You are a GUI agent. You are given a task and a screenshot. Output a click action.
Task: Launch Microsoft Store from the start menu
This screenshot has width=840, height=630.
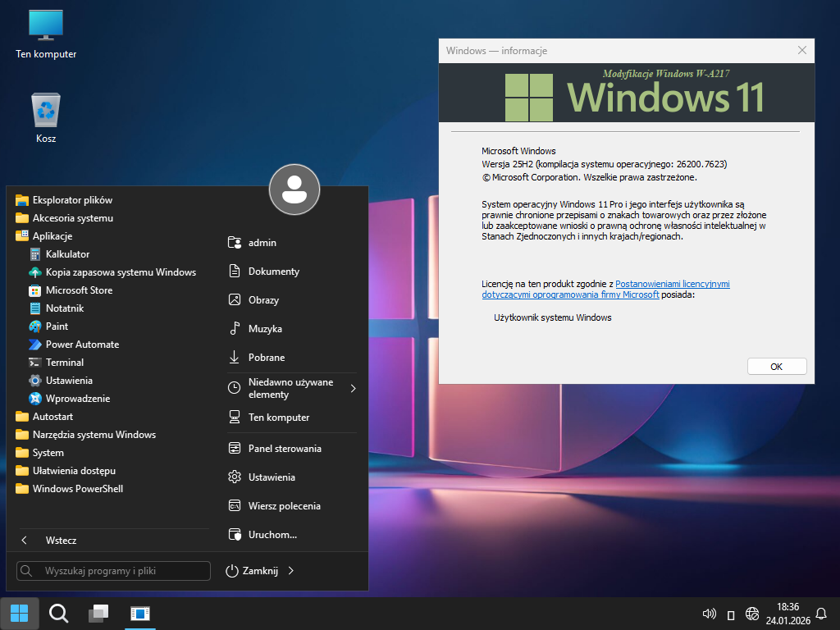(79, 290)
